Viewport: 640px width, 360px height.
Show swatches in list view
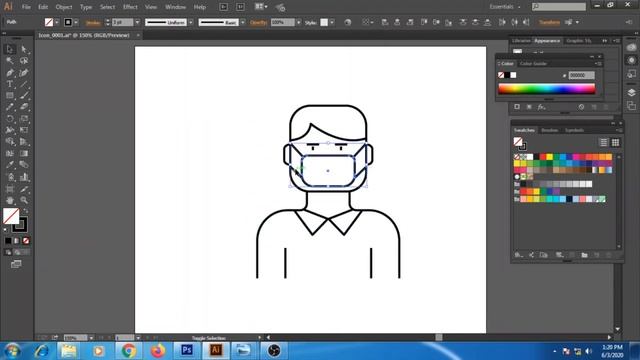click(x=603, y=142)
